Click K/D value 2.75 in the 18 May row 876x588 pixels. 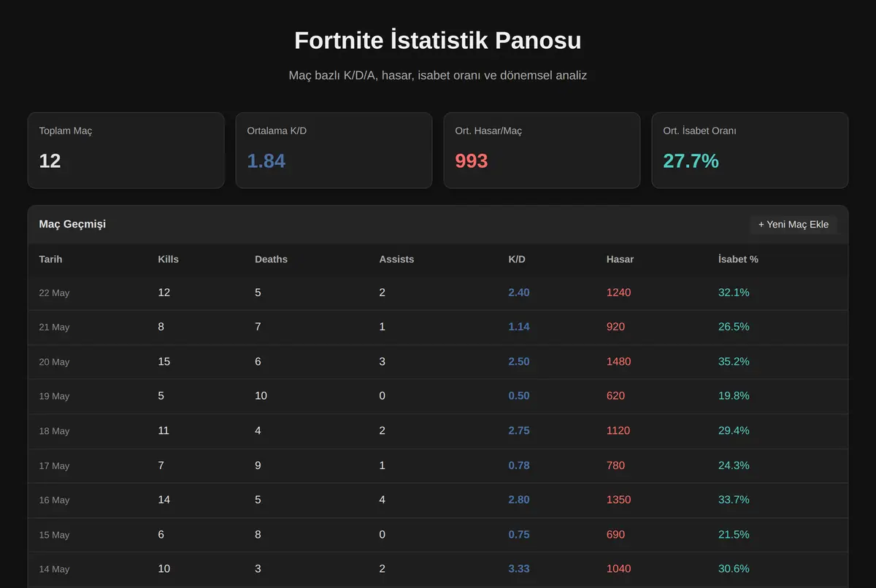(x=519, y=430)
